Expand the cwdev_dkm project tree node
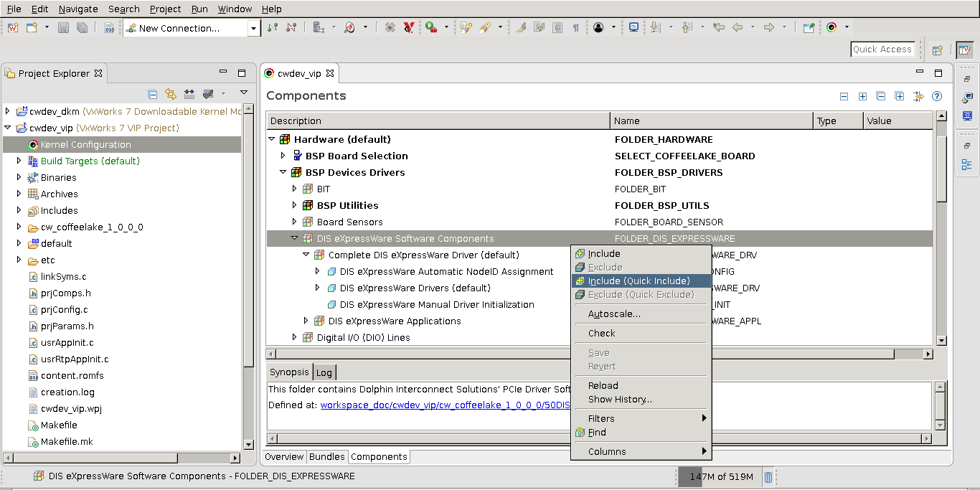 [8, 111]
